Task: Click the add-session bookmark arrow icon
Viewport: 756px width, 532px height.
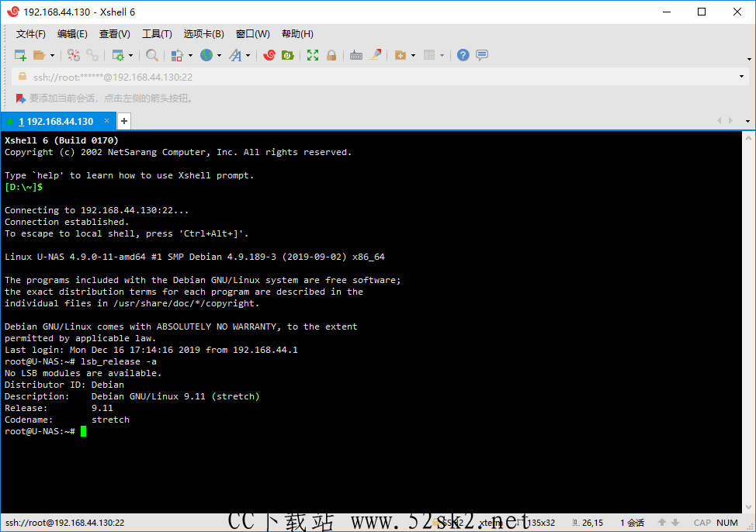Action: [21, 98]
